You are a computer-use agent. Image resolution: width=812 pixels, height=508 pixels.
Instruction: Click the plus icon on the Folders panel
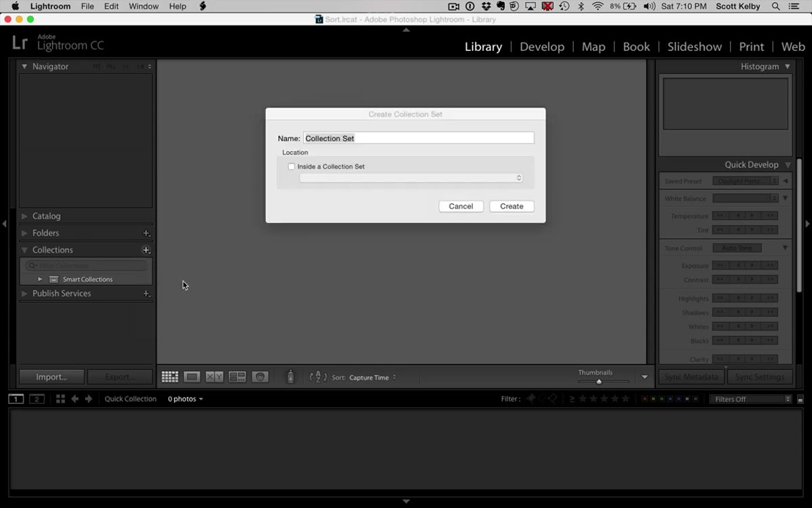[x=146, y=233]
